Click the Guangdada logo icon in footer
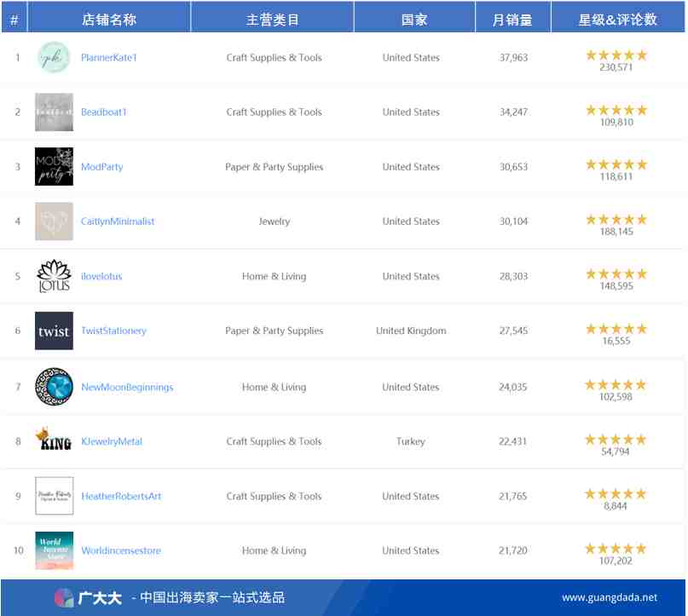 [x=64, y=597]
